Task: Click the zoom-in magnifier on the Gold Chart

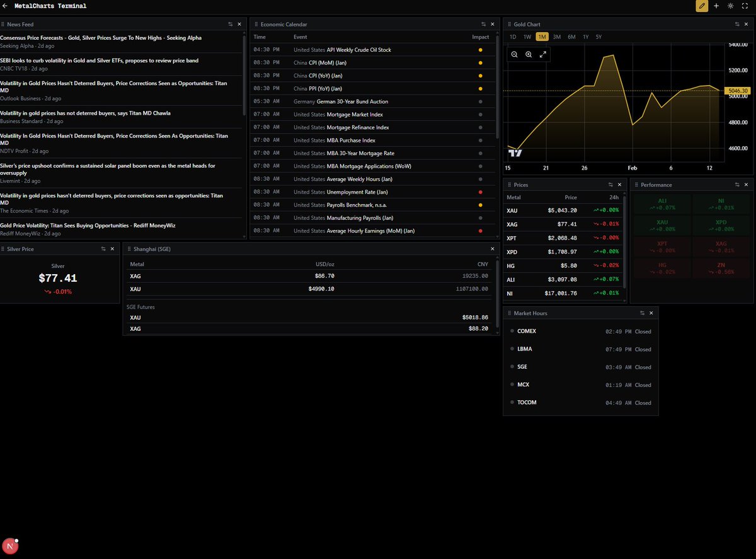Action: pyautogui.click(x=529, y=54)
